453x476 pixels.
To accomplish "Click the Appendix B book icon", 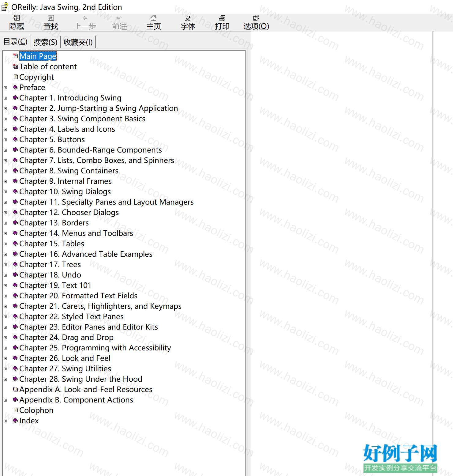I will tap(15, 400).
